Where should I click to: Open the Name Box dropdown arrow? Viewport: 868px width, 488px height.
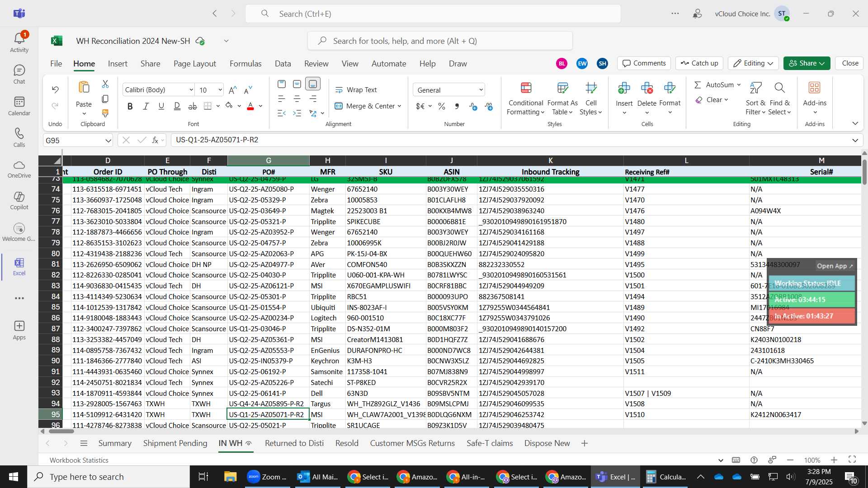click(x=108, y=141)
